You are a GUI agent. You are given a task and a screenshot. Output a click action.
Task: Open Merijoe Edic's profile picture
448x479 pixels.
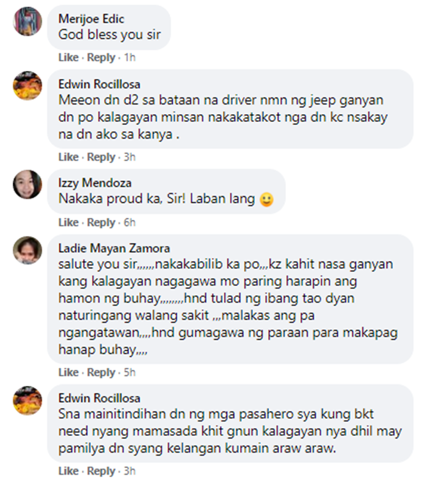[x=27, y=21]
